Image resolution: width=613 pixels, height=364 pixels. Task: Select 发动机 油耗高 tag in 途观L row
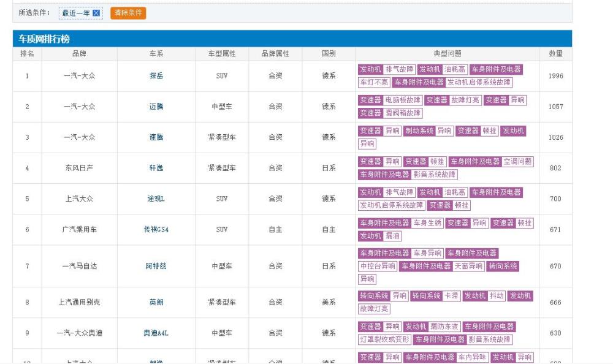point(442,192)
